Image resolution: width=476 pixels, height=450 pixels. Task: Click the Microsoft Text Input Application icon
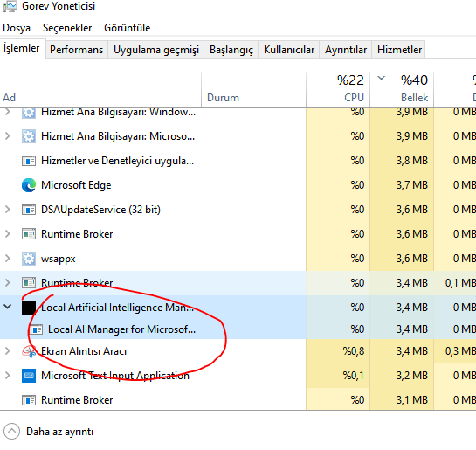point(29,376)
